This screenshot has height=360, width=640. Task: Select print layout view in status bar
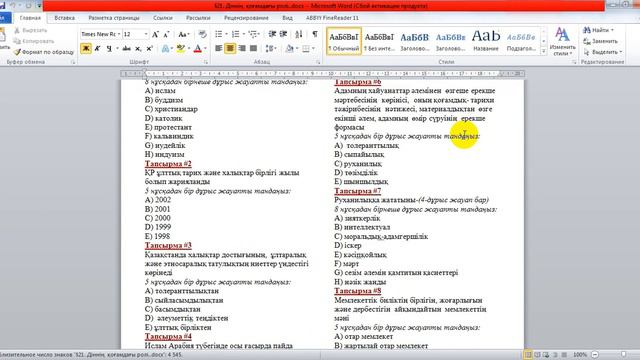point(528,355)
